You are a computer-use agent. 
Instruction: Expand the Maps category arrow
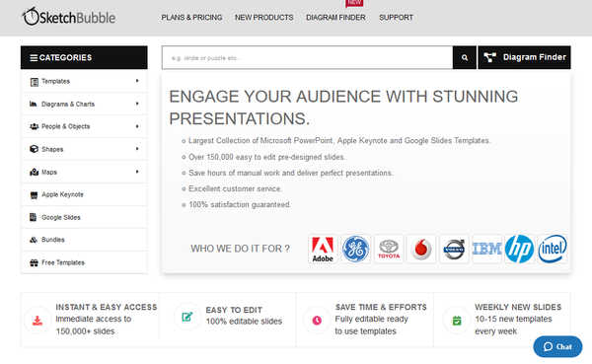pos(137,172)
